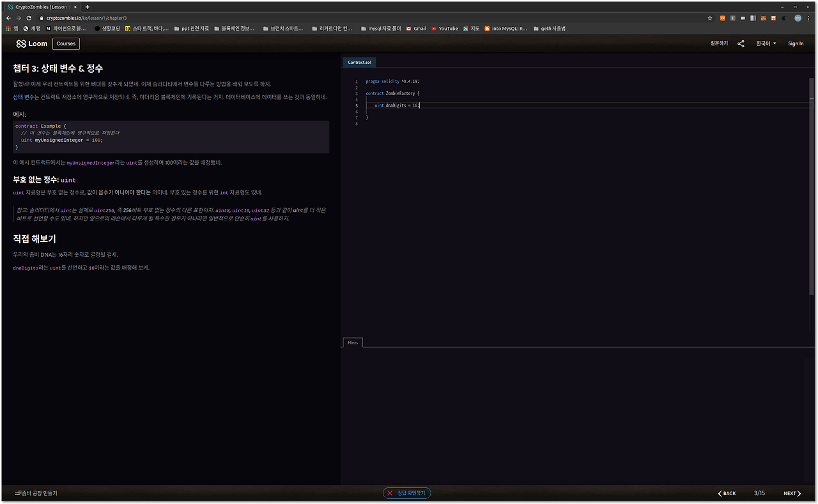This screenshot has width=818, height=504.
Task: Advance to next chapter with NEXT
Action: (x=792, y=493)
